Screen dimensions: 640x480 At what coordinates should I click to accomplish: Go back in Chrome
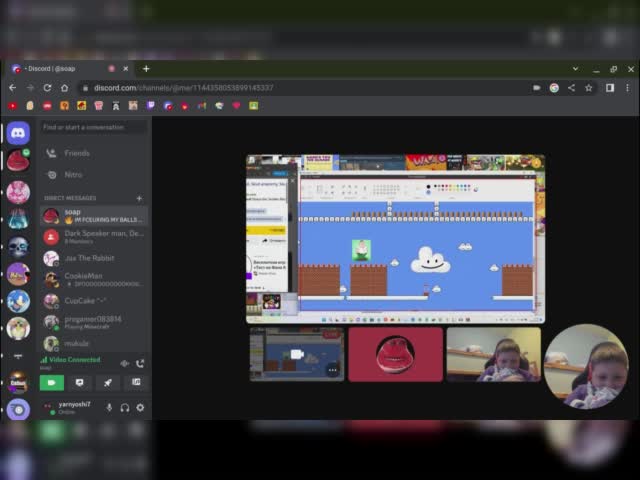(13, 88)
